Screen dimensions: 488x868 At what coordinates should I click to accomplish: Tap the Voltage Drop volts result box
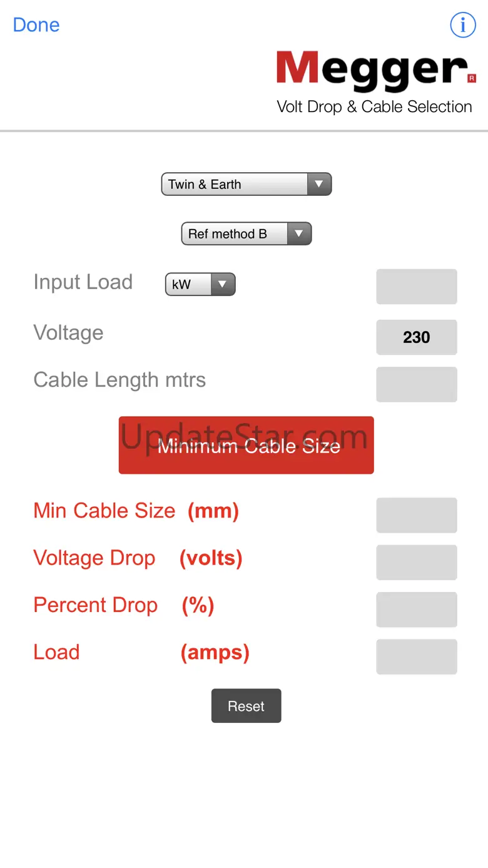click(x=416, y=562)
